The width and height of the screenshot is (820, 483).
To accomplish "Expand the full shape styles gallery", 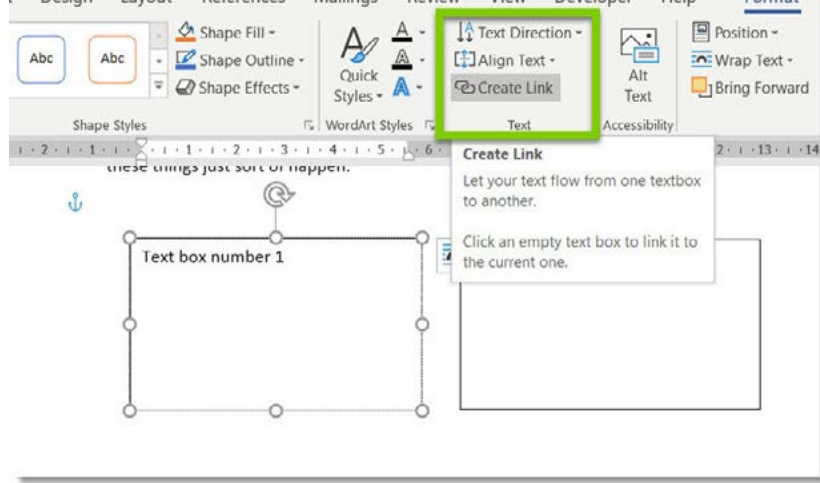I will pos(159,85).
